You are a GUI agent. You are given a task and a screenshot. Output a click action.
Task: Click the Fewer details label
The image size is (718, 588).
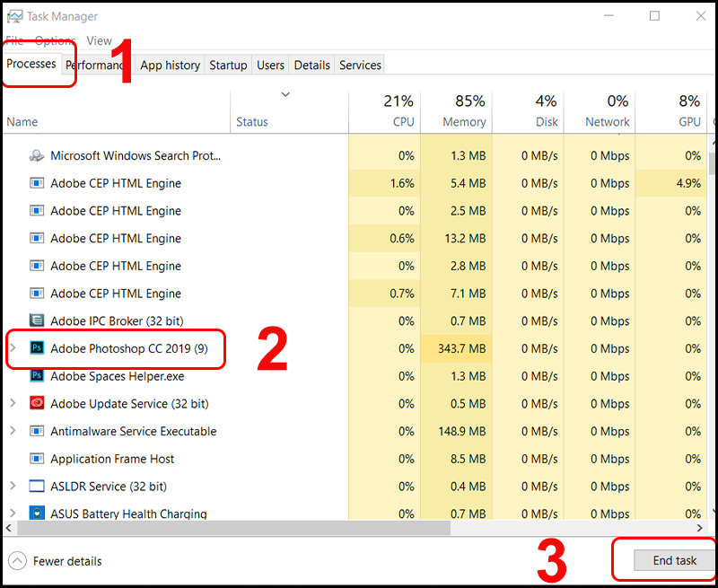pyautogui.click(x=67, y=561)
